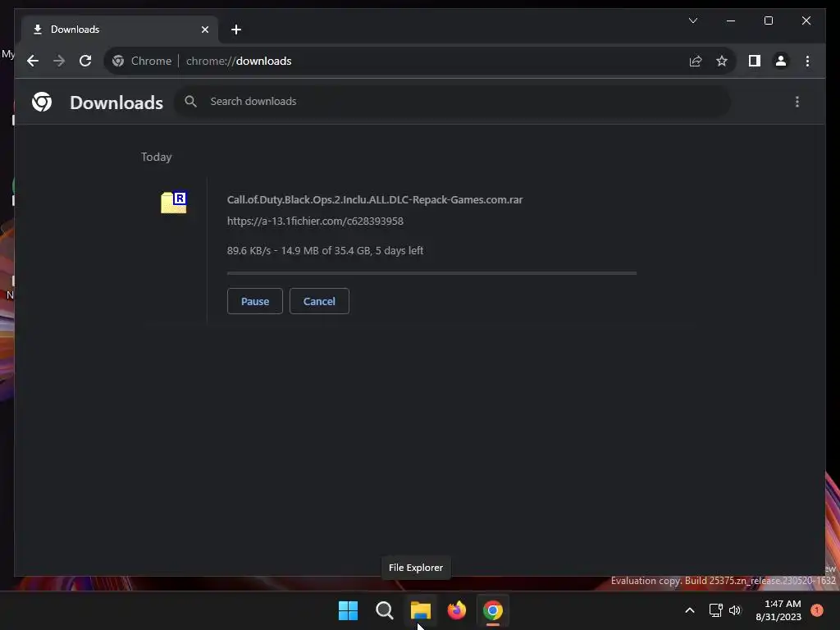Open Chrome's three-dot main menu
The width and height of the screenshot is (840, 630).
pos(807,61)
